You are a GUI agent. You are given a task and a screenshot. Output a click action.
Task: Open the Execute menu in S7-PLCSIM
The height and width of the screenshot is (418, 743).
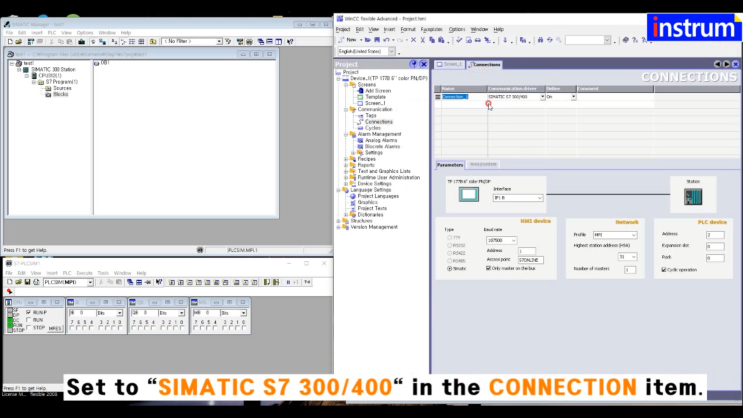point(84,273)
